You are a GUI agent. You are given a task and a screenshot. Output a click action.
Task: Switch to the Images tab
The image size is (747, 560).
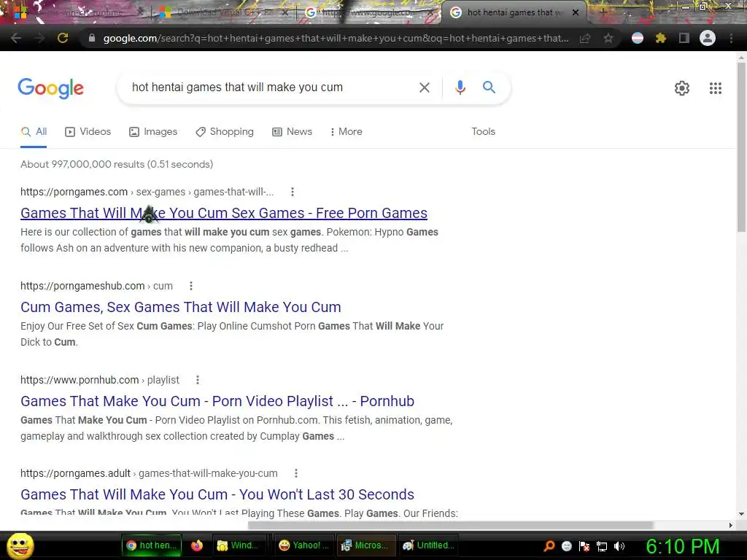[153, 132]
